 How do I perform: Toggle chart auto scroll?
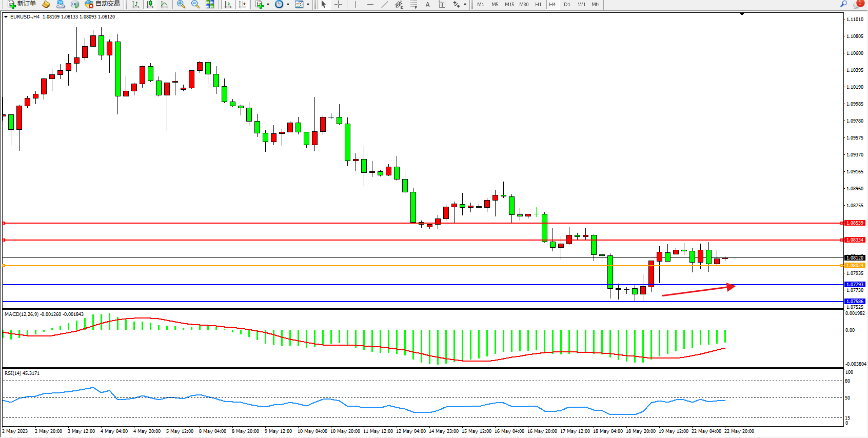228,4
